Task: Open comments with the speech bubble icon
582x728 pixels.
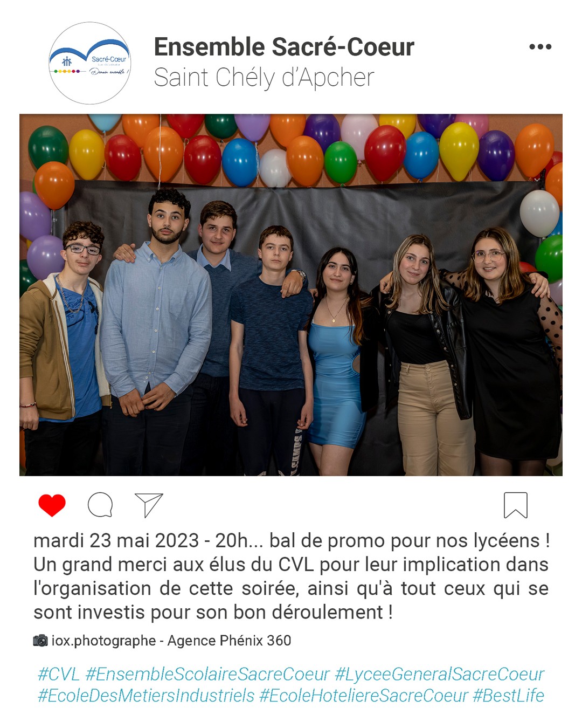Action: click(x=100, y=505)
